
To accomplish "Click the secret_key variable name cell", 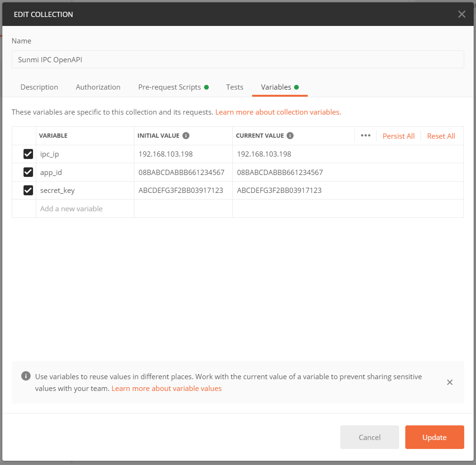I will 85,191.
